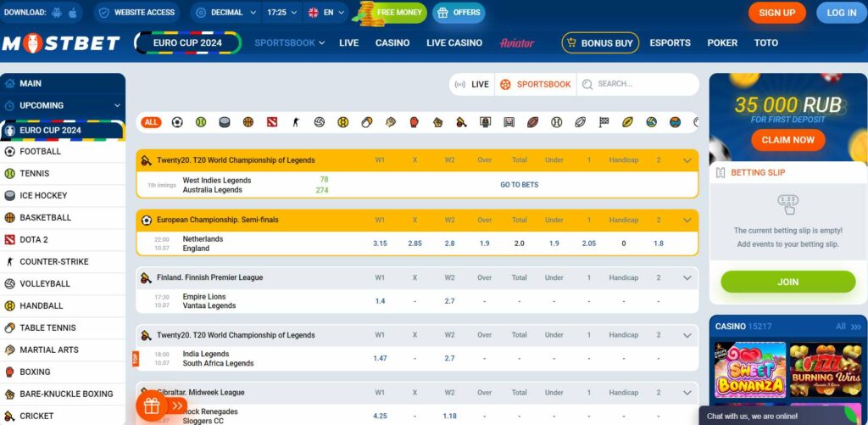Select the beach volleyball icon in the filter strip
This screenshot has height=425, width=868.
point(652,122)
